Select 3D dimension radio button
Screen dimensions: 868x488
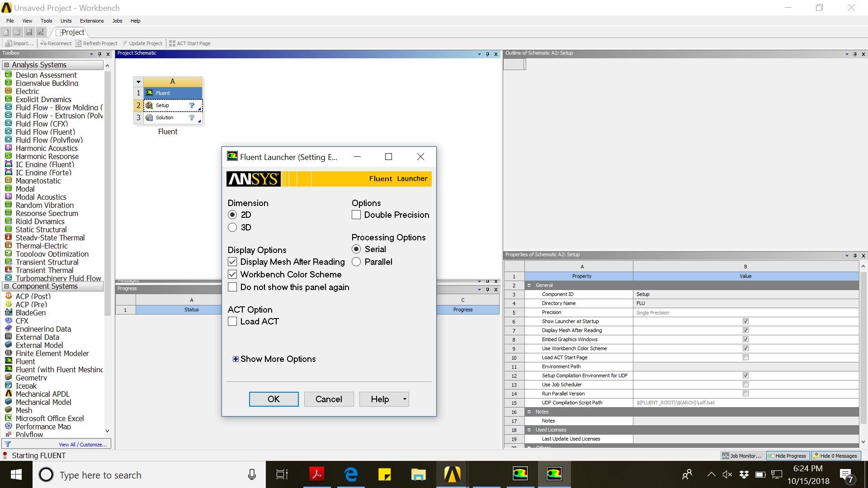pyautogui.click(x=232, y=227)
